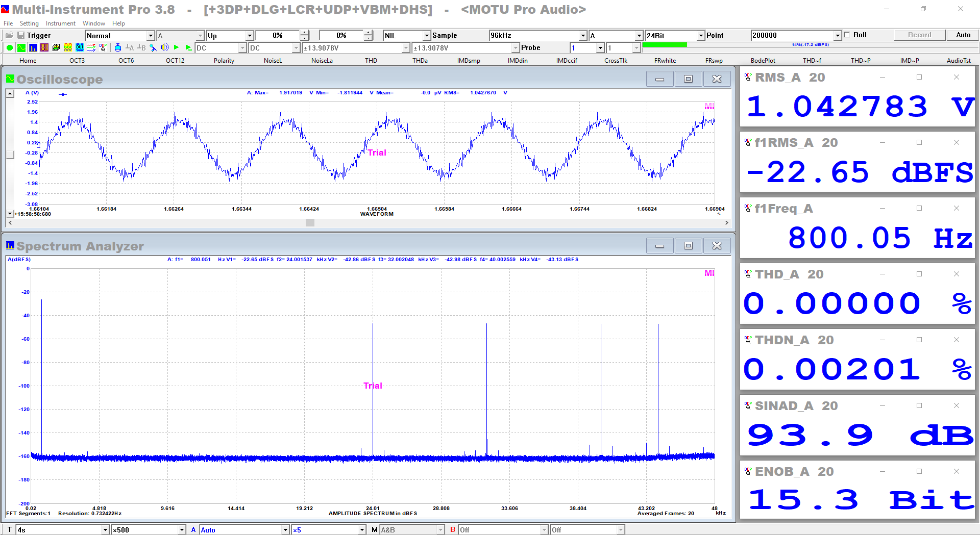Click the Save floppy disk icon

pos(21,35)
